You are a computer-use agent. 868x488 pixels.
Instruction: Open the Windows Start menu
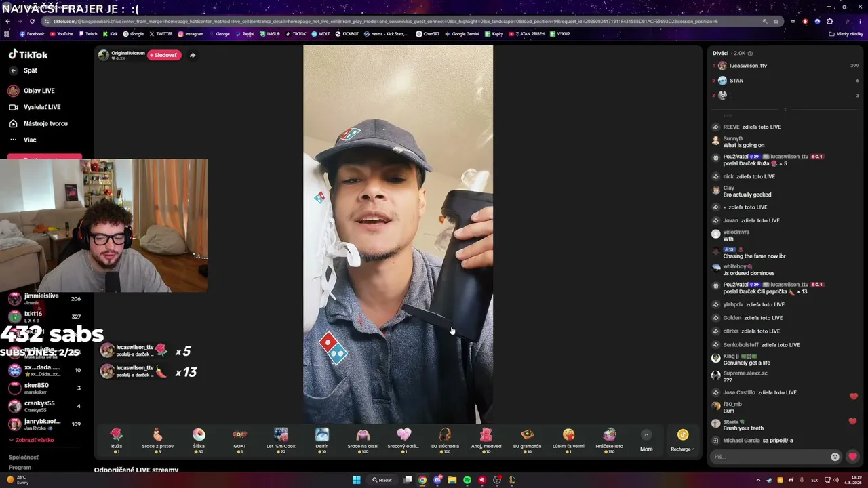[356, 480]
